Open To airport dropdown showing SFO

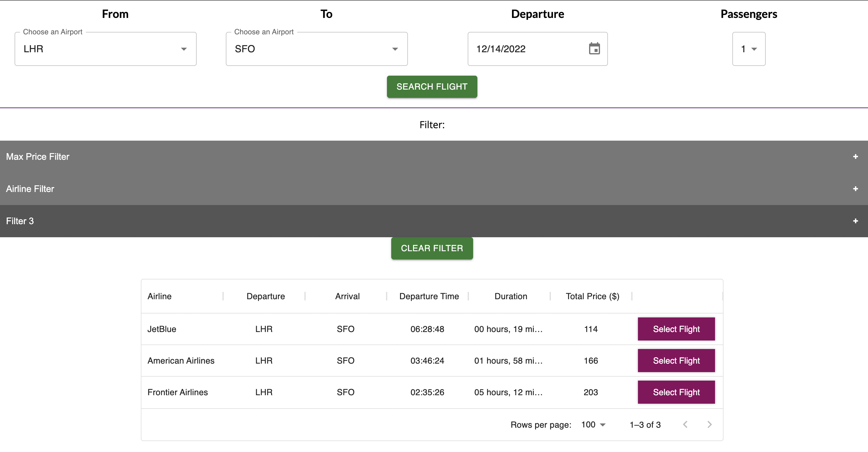pos(317,49)
